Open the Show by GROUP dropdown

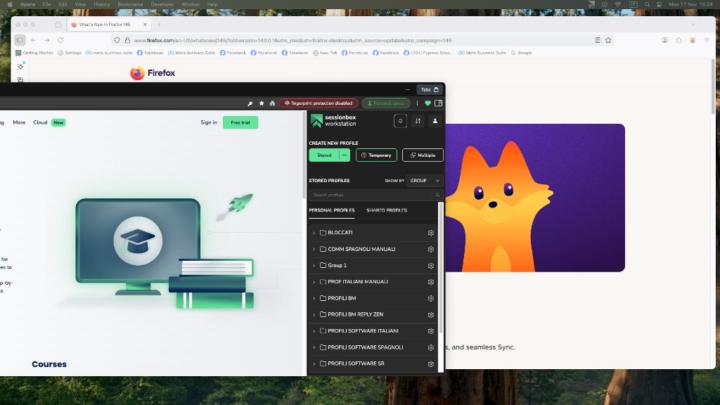pyautogui.click(x=425, y=180)
